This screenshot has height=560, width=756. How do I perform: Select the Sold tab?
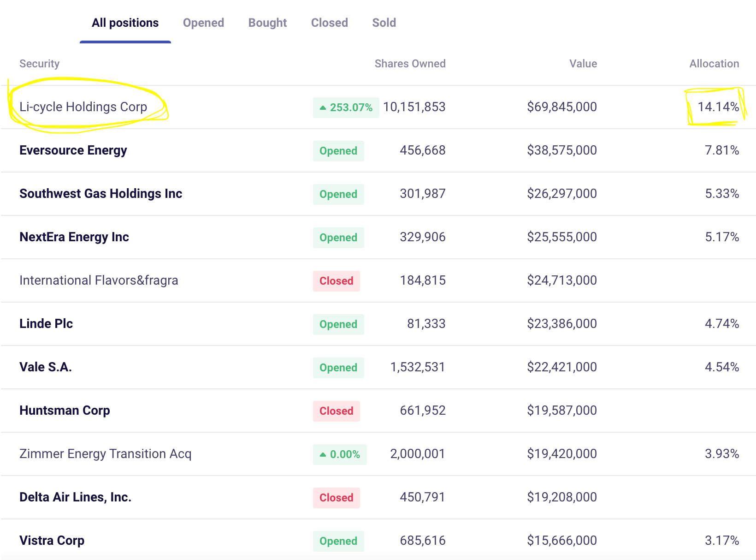(x=384, y=23)
